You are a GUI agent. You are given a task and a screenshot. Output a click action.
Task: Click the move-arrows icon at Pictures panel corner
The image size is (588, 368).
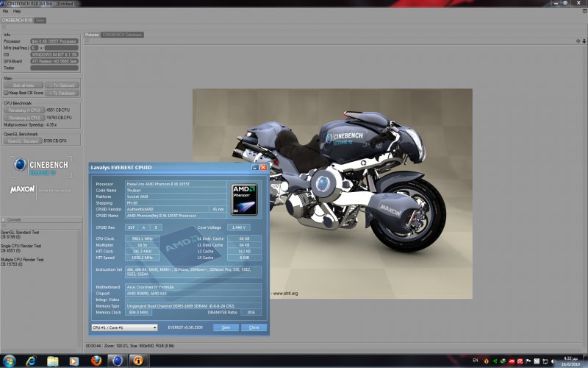point(578,41)
